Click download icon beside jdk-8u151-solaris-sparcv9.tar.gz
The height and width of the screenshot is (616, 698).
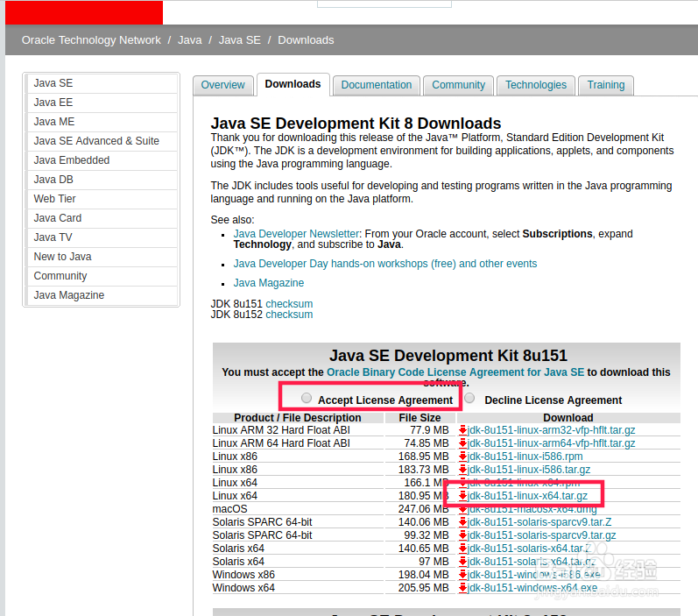click(462, 535)
